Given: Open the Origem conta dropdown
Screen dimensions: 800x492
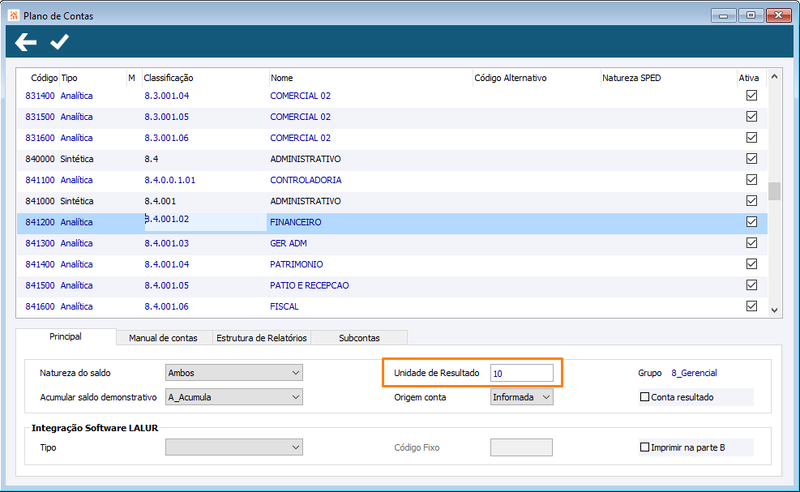Looking at the screenshot, I should point(521,397).
